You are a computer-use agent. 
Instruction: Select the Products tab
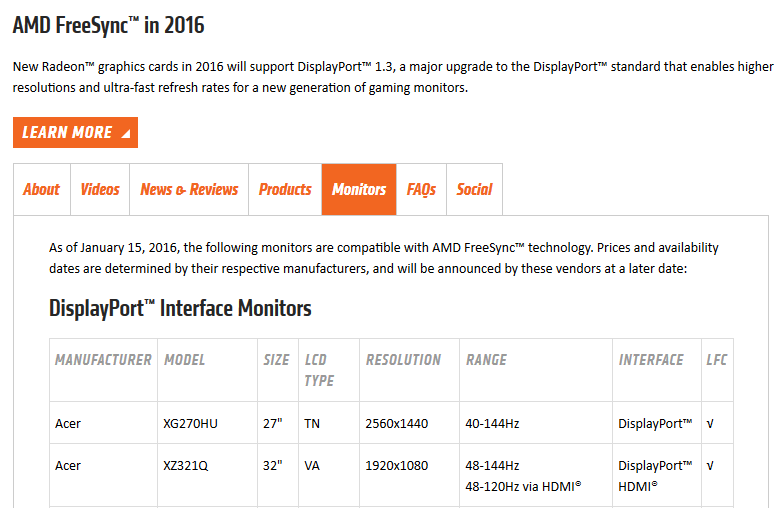click(x=285, y=190)
